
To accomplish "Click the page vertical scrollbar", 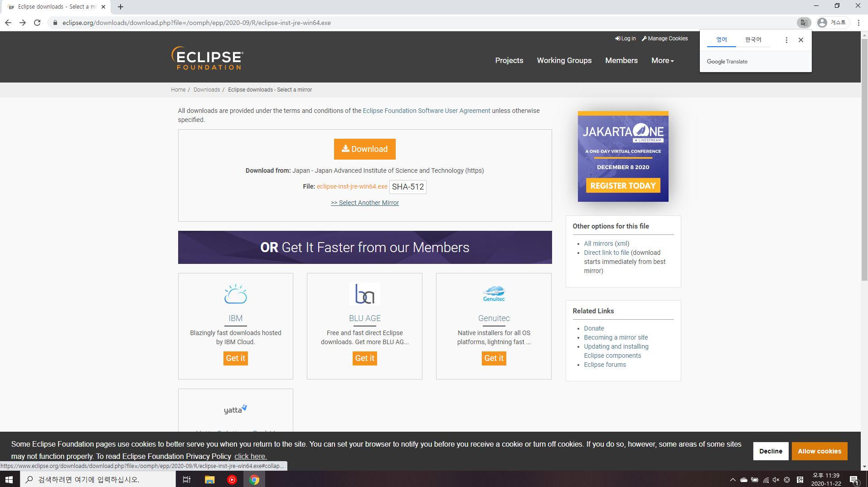I will [864, 159].
